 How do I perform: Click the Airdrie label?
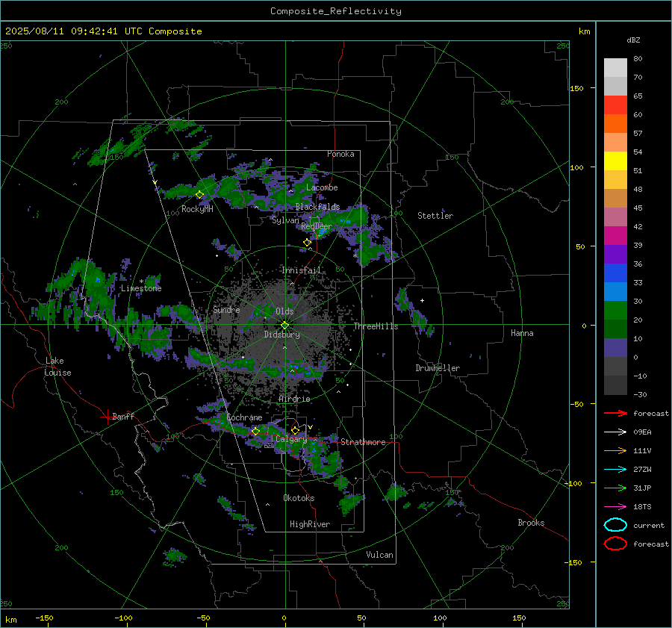point(294,399)
